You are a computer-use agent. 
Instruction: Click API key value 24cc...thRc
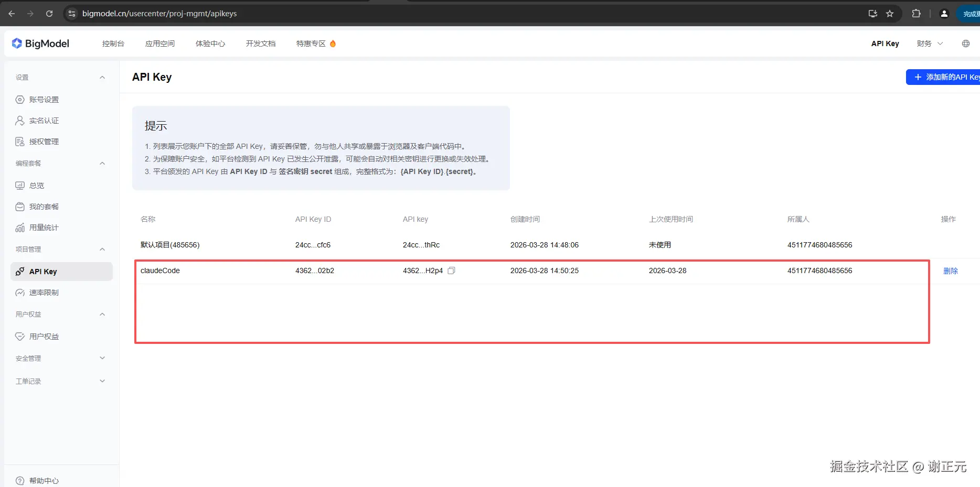421,245
